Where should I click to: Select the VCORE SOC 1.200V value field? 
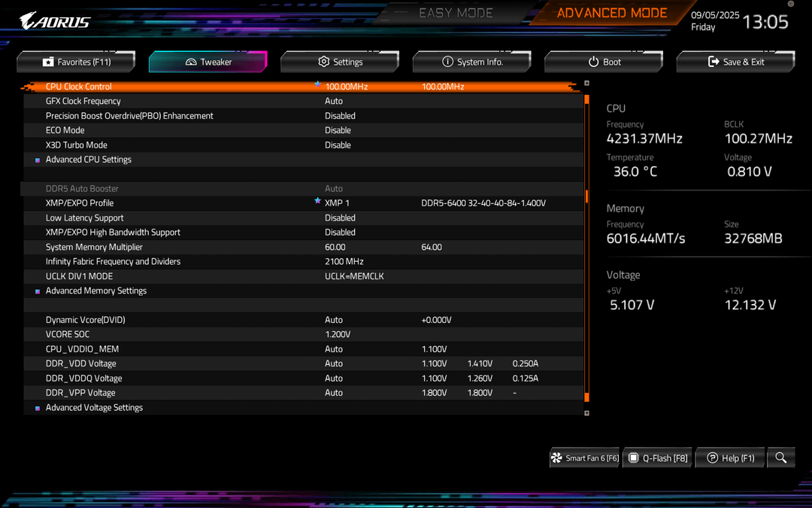click(x=338, y=334)
